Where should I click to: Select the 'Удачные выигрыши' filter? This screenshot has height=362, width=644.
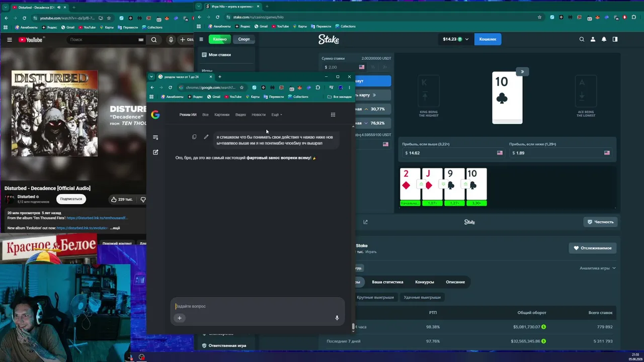pyautogui.click(x=422, y=297)
